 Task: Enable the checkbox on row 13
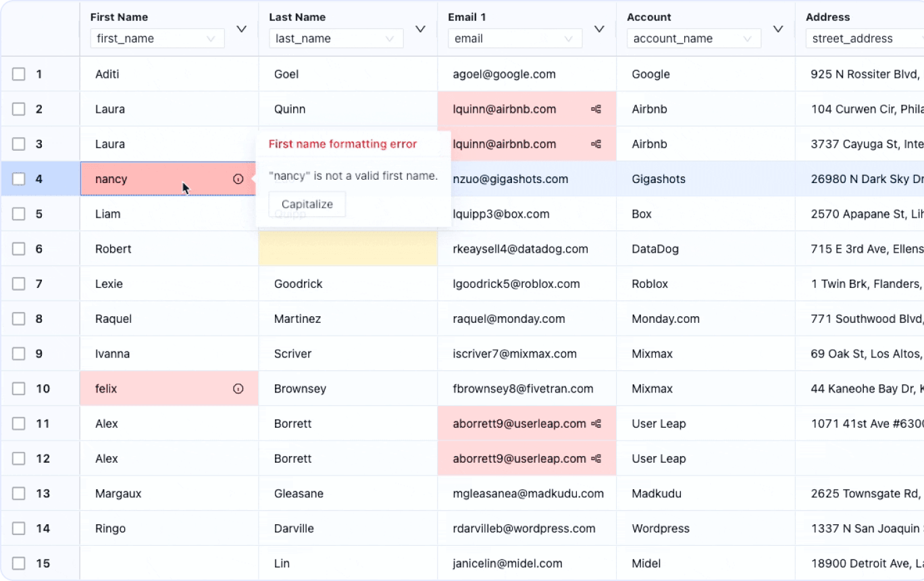18,493
